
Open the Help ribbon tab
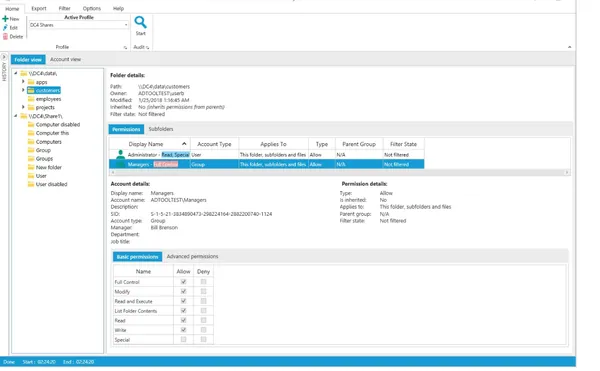(118, 8)
